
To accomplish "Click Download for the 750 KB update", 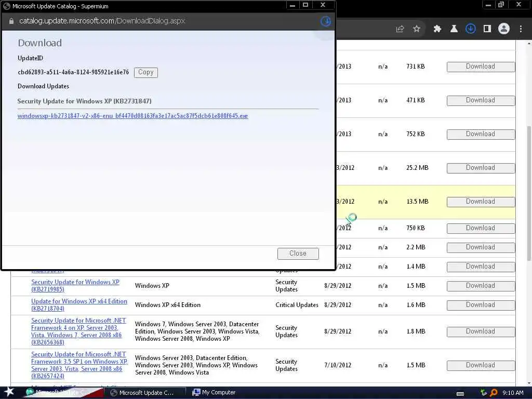I will pos(481,228).
